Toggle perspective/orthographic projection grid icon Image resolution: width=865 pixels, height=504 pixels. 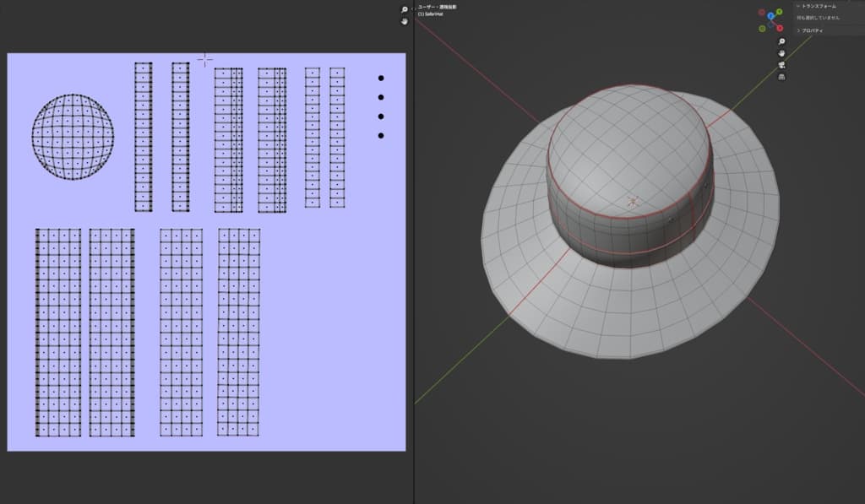click(781, 77)
